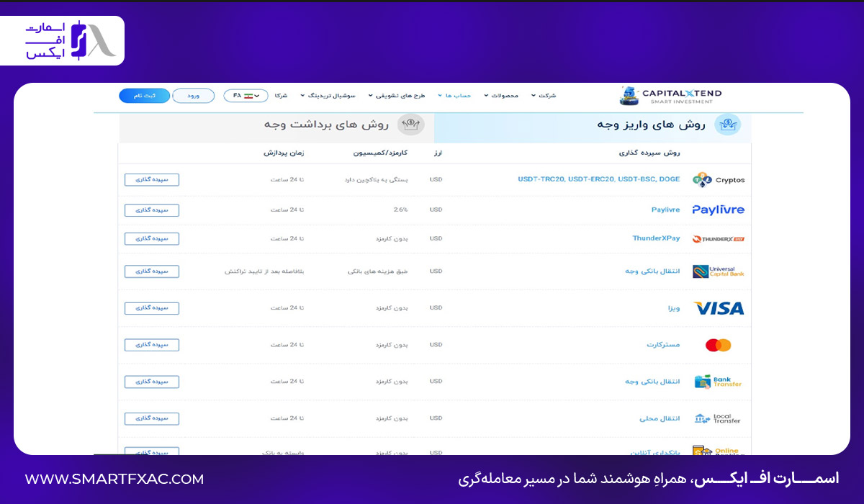Image resolution: width=864 pixels, height=504 pixels.
Task: Click the VISA card logo
Action: (719, 308)
